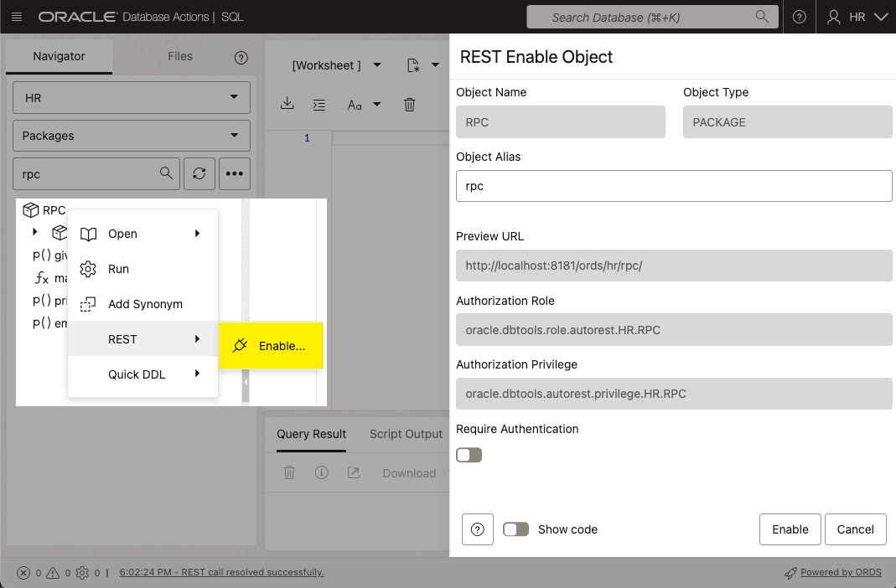The image size is (896, 588).
Task: Expand the RPC package body node
Action: coord(35,232)
